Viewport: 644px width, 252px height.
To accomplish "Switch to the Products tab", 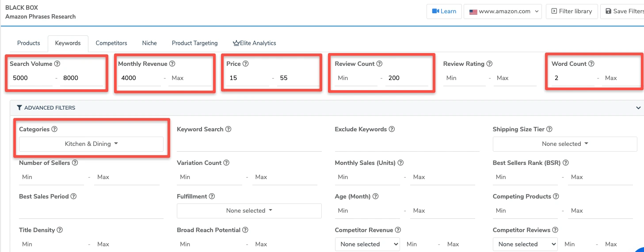I will 29,43.
